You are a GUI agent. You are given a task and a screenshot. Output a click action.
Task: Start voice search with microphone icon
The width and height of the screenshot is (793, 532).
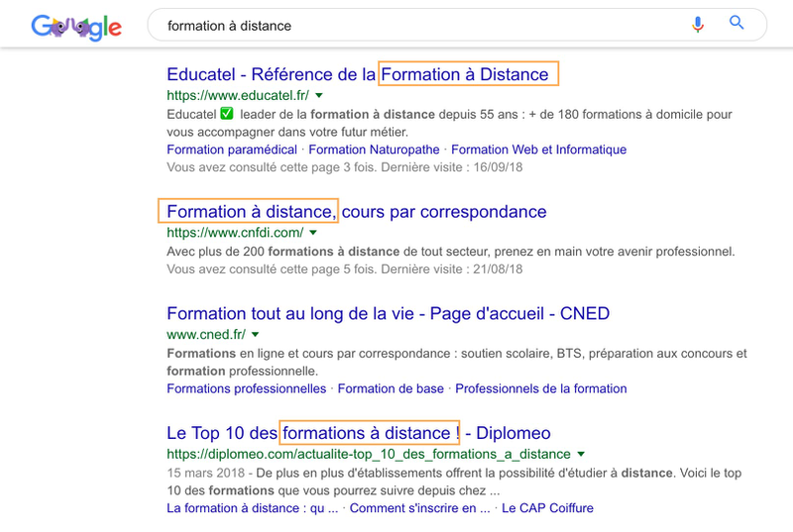(698, 24)
